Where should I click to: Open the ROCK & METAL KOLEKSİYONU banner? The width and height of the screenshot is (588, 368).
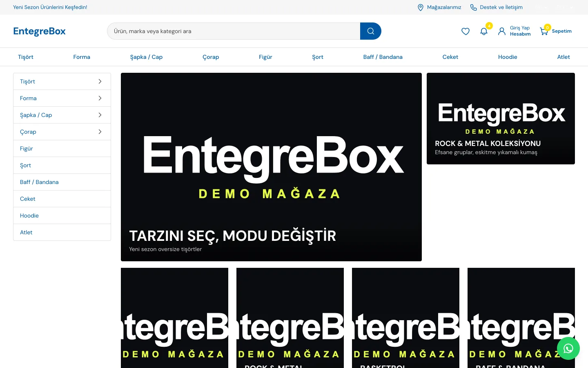click(x=501, y=119)
